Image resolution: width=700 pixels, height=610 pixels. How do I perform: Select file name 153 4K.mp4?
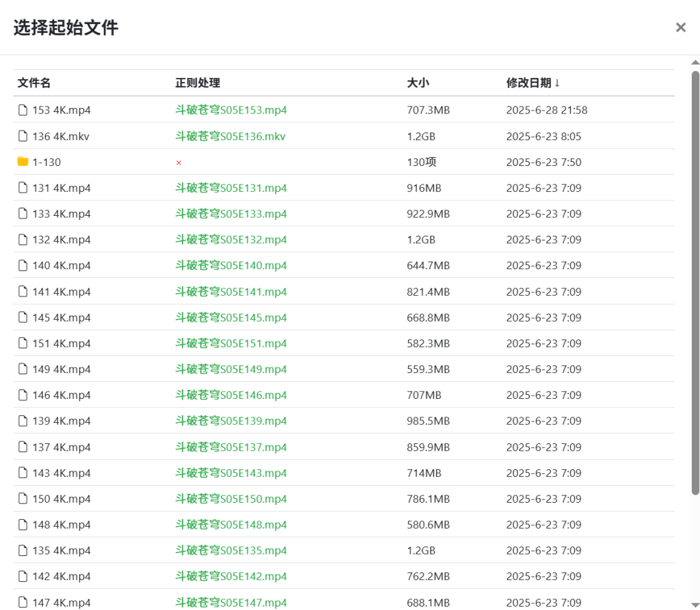pyautogui.click(x=62, y=110)
